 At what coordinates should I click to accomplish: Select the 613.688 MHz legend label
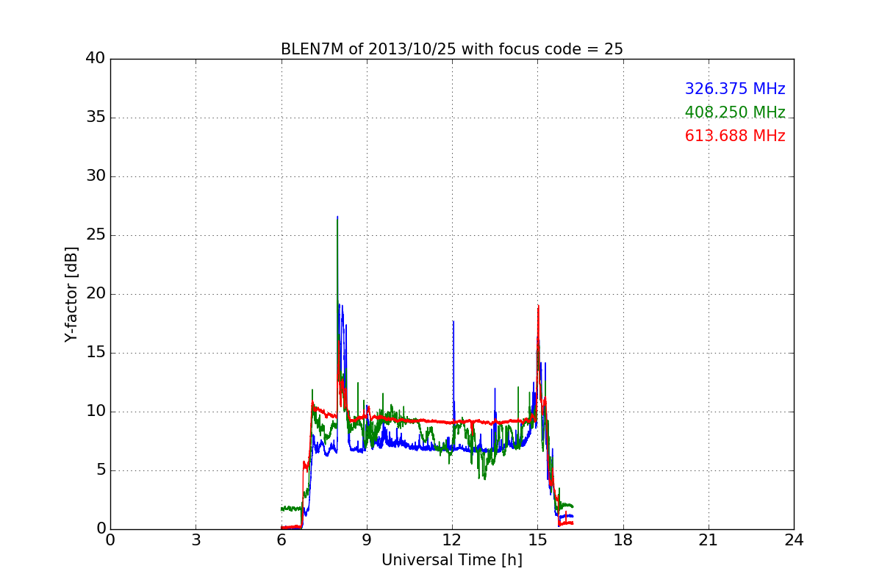pos(735,136)
